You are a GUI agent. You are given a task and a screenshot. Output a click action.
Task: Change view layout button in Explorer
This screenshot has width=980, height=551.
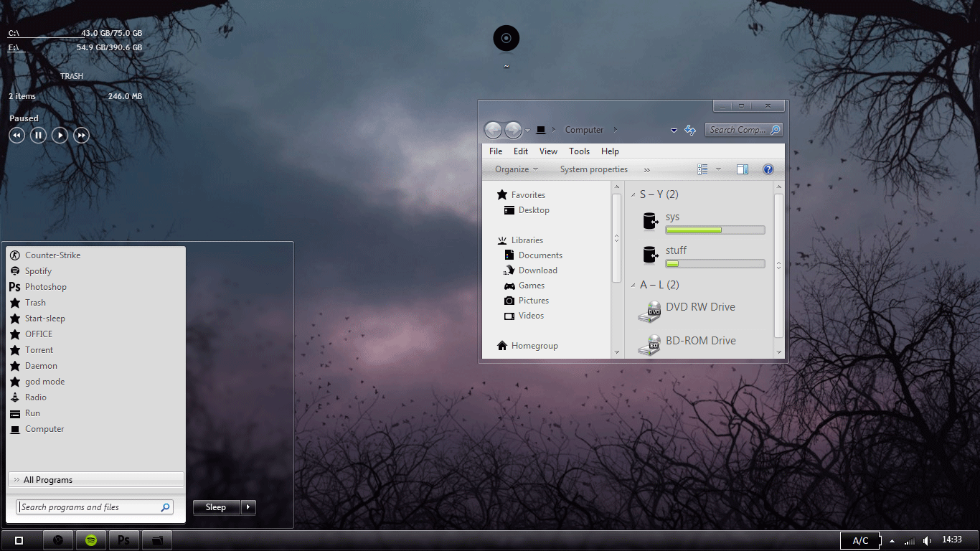[x=702, y=169]
